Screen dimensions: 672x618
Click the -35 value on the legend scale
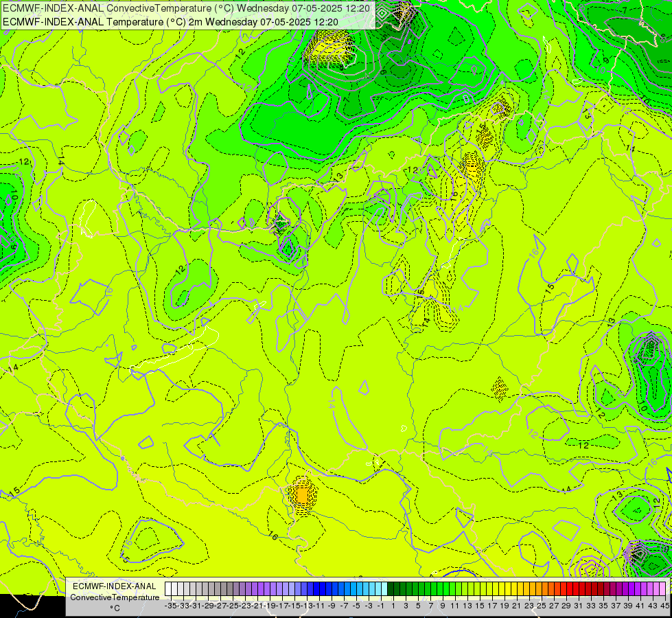tap(171, 606)
